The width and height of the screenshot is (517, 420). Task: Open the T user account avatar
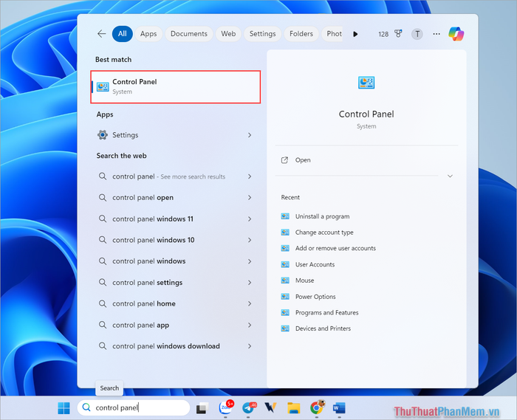(x=417, y=34)
